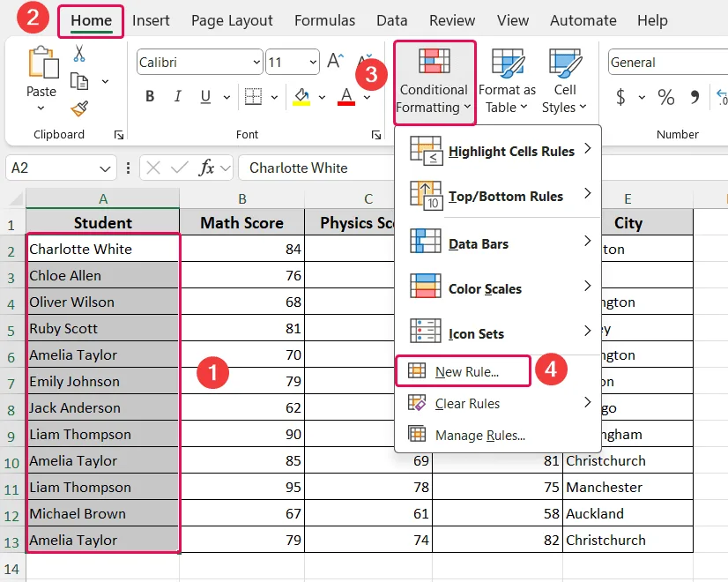Click cell containing Michael Brown
This screenshot has width=728, height=582.
click(103, 513)
